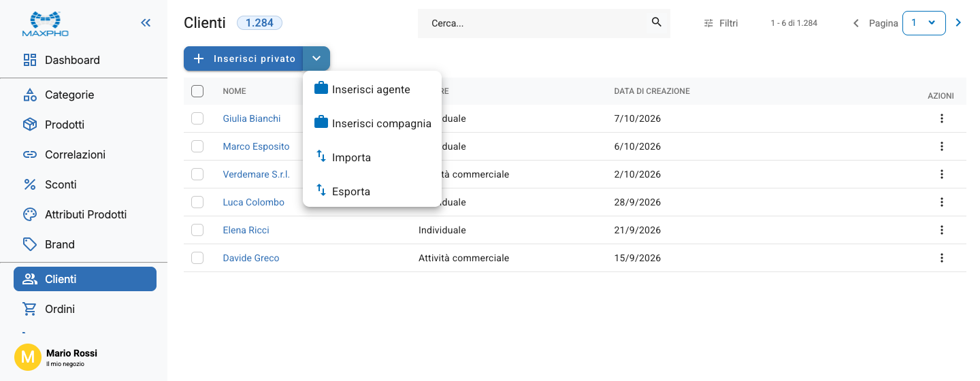Viewport: 980px width, 381px height.
Task: Open actions menu for Davide Greco
Action: (x=942, y=258)
